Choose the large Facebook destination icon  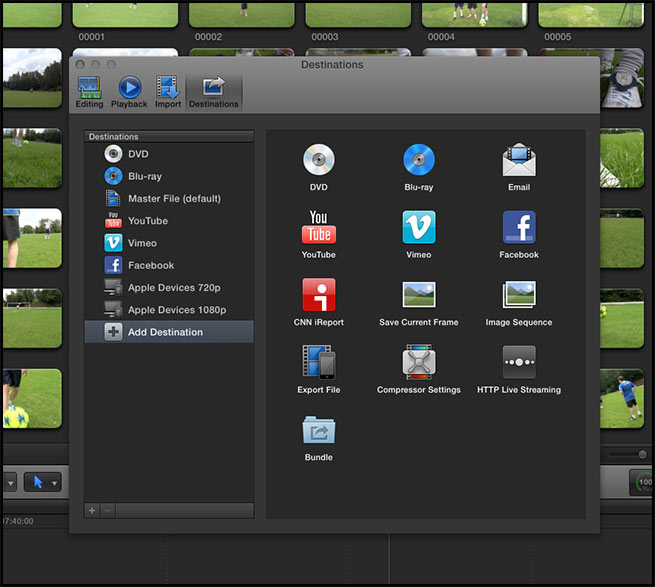pos(519,227)
